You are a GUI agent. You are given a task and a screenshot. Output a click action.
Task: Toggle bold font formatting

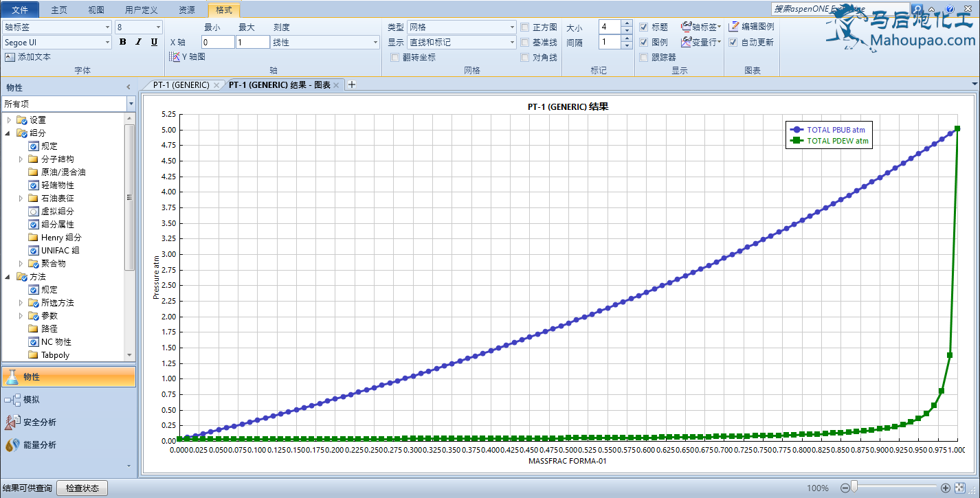click(x=122, y=42)
